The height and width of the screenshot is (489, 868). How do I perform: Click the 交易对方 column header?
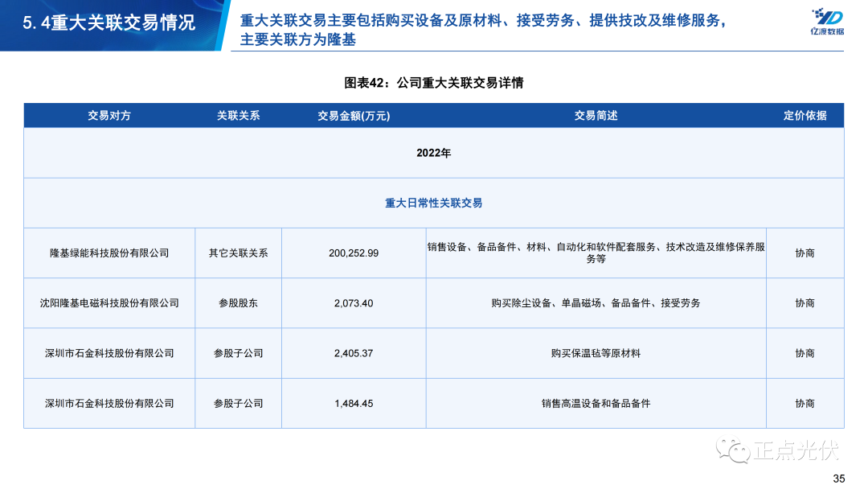[x=109, y=116]
